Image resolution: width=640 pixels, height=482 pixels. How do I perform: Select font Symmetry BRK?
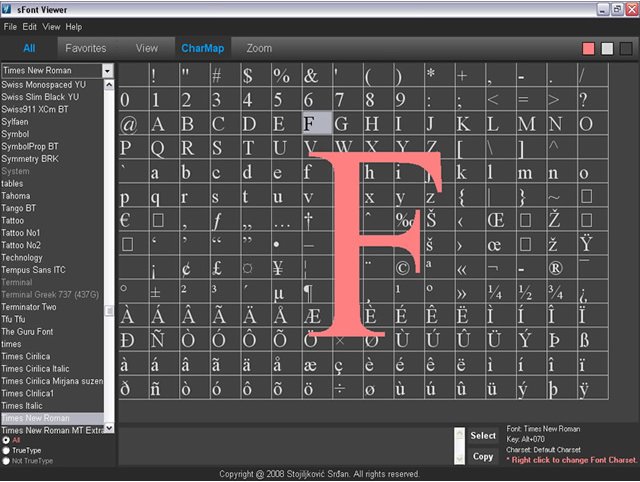52,159
